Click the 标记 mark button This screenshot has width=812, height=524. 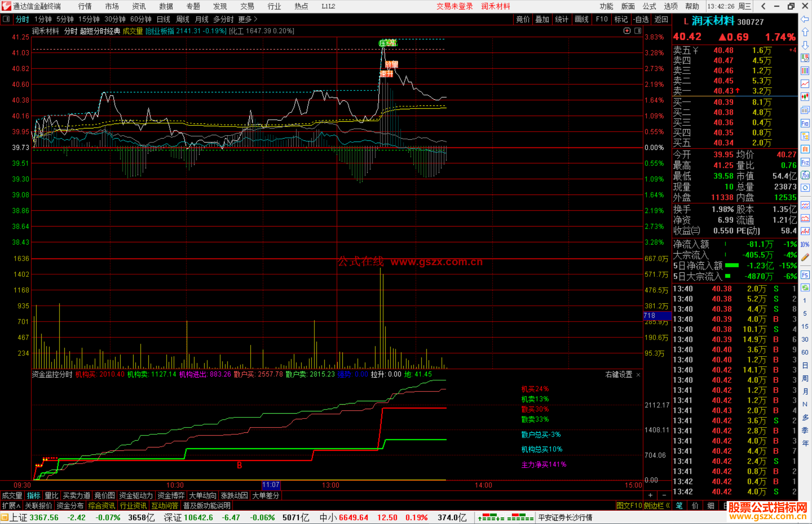pyautogui.click(x=621, y=19)
